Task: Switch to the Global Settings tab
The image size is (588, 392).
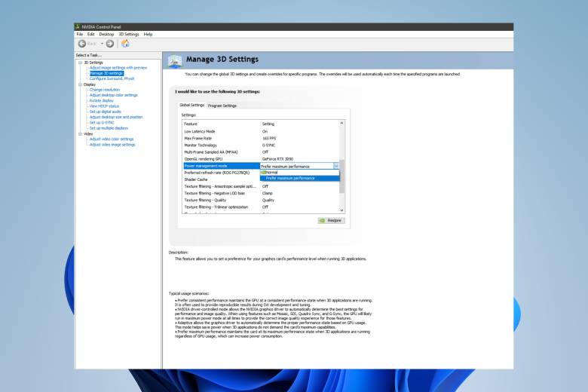Action: 191,105
